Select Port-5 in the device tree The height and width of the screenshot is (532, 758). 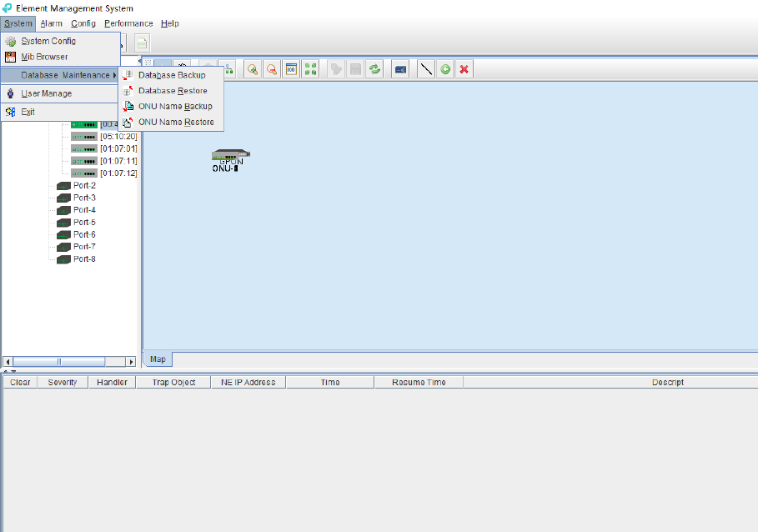point(84,223)
